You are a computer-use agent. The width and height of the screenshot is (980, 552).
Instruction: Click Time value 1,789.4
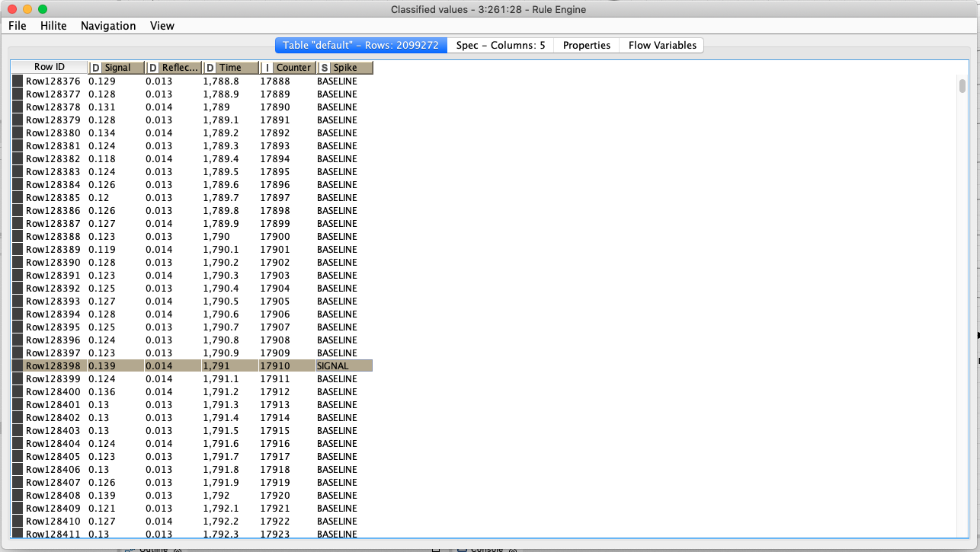220,158
